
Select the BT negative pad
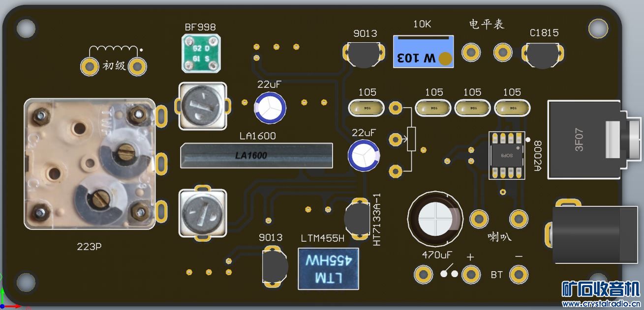(519, 274)
